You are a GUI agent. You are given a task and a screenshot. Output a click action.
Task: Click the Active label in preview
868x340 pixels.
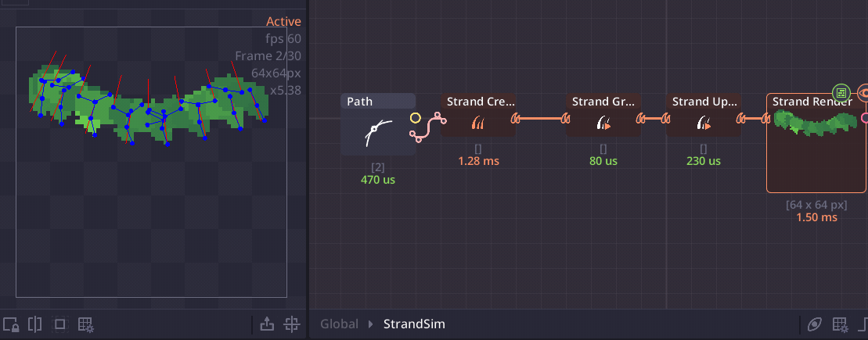coord(283,22)
